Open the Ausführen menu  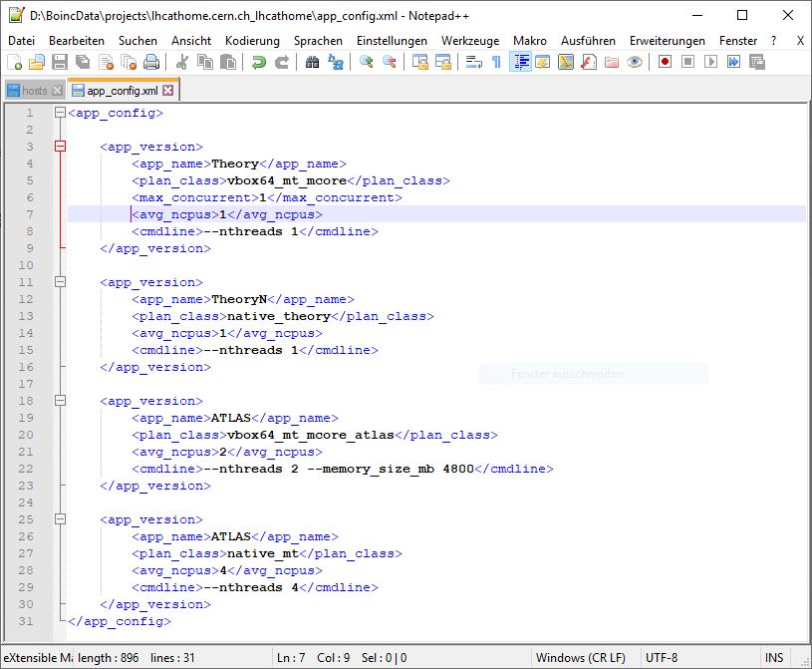coord(588,41)
